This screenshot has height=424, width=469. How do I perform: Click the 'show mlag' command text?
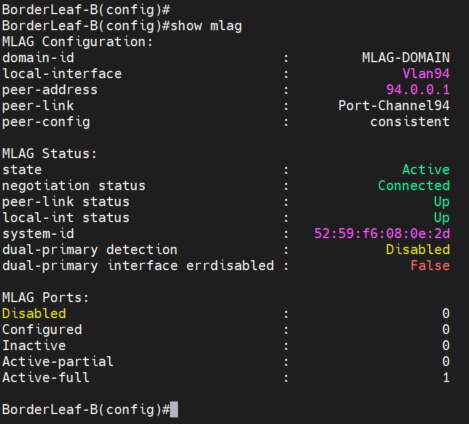click(206, 26)
